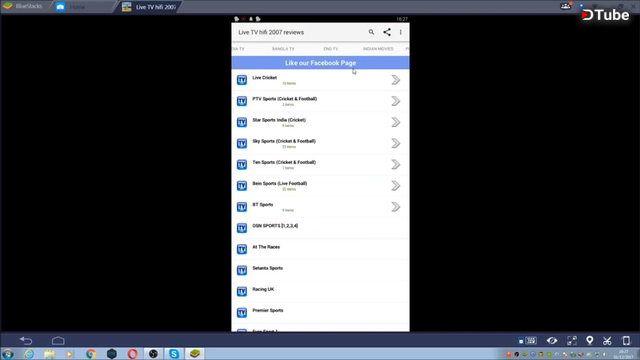The height and width of the screenshot is (360, 640).
Task: Open the Windows Start button
Action: click(x=8, y=354)
